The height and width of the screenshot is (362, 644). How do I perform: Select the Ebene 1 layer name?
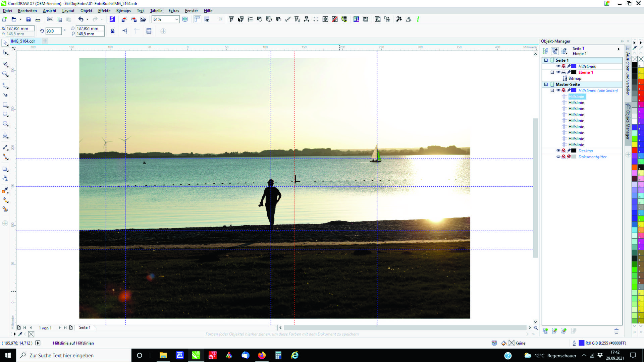click(586, 72)
